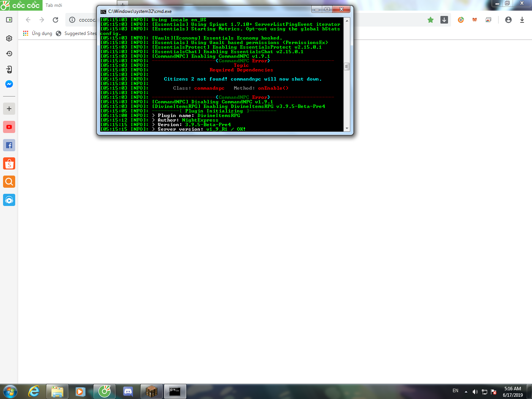Close the cmd.exe window
Image resolution: width=532 pixels, height=399 pixels.
(x=341, y=9)
